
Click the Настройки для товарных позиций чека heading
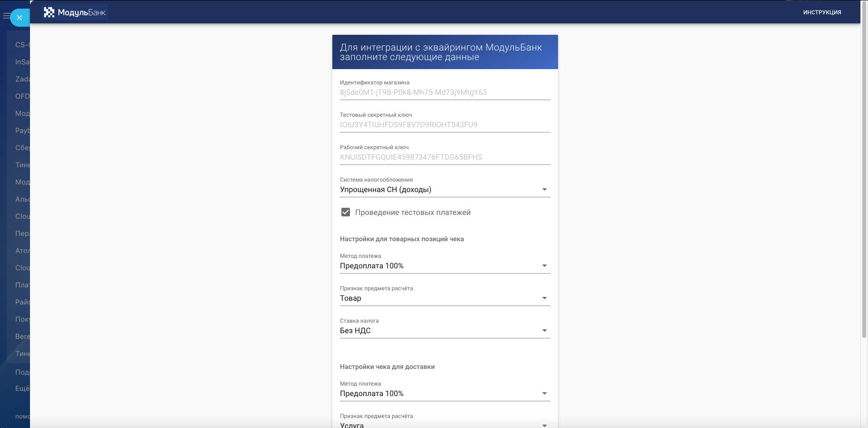(x=402, y=239)
